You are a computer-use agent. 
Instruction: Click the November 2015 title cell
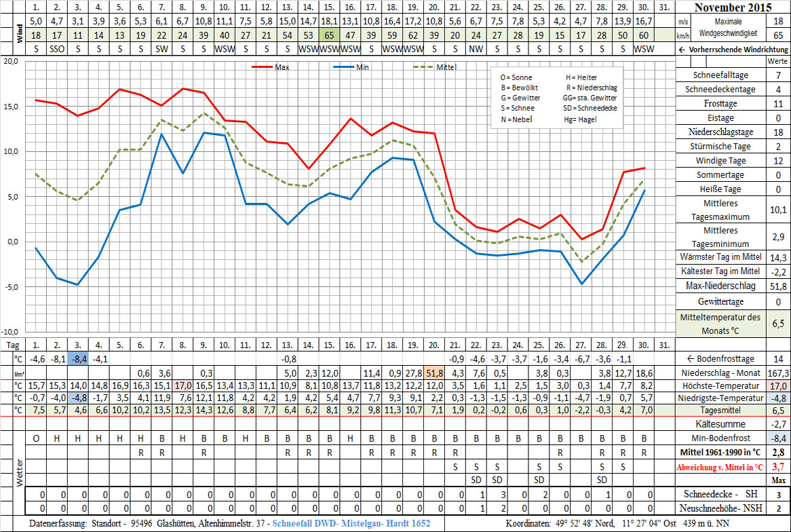tap(733, 8)
